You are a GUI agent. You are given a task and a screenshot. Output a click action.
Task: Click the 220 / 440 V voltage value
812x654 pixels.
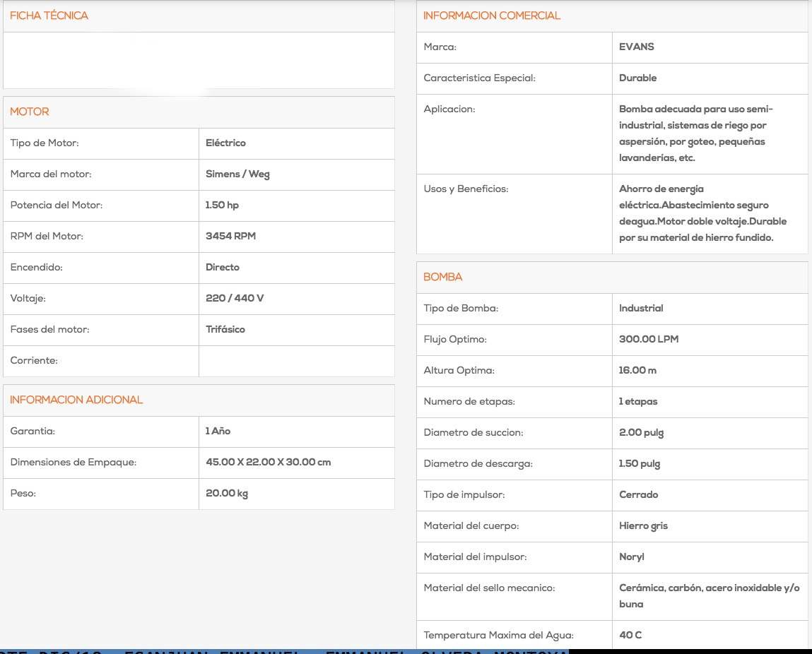click(235, 298)
